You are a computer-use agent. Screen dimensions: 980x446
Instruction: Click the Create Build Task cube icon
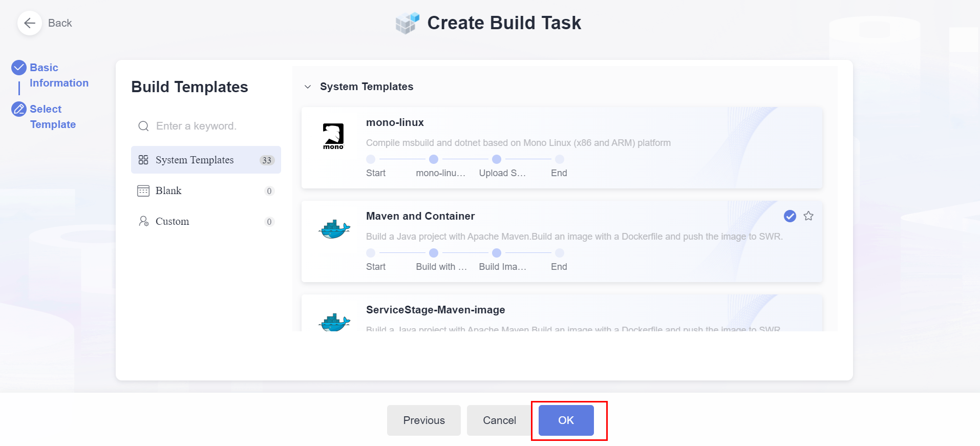[408, 23]
